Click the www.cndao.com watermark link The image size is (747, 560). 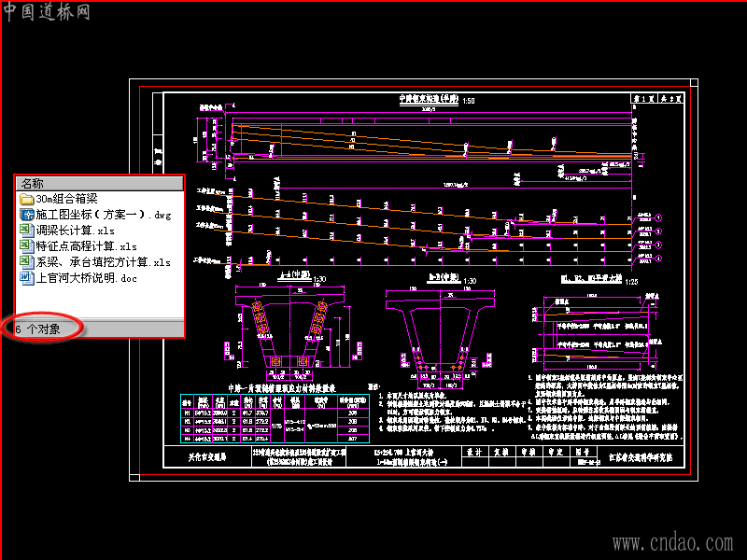(672, 543)
